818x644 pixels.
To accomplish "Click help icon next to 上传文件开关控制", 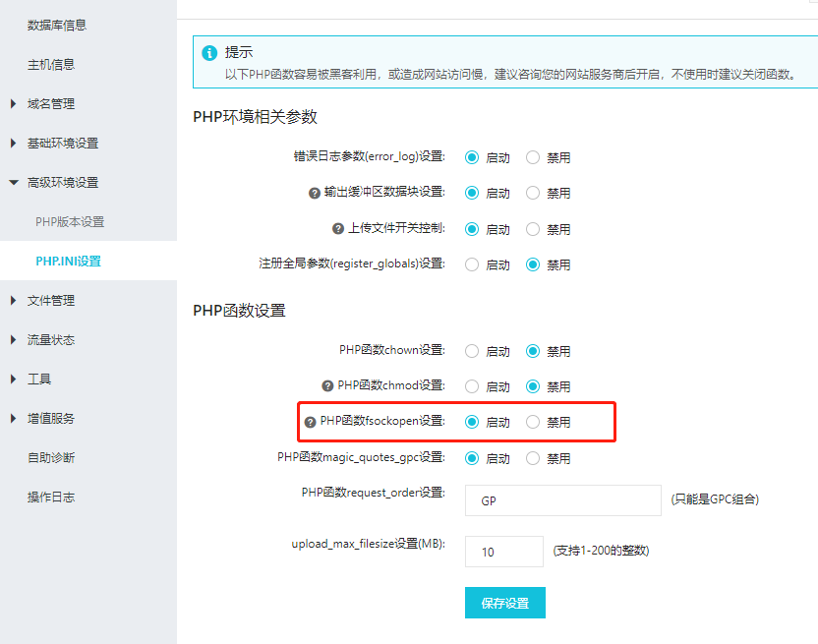I will 338,228.
